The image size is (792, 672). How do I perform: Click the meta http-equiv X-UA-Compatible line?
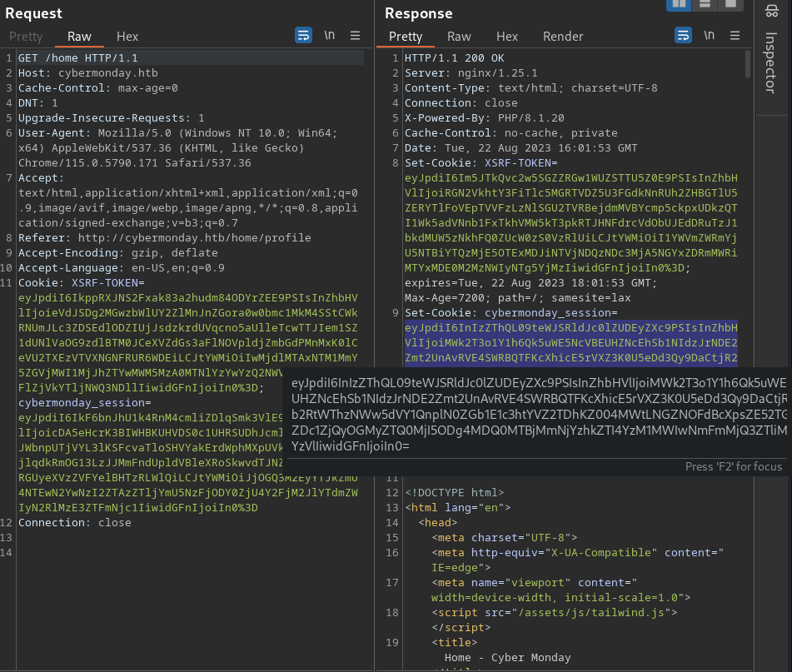tap(577, 560)
